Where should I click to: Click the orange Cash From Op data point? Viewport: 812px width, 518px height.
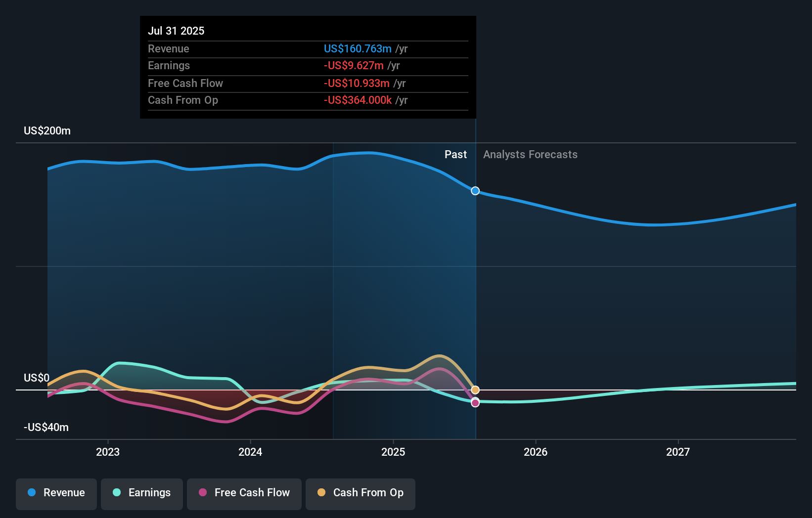click(475, 390)
